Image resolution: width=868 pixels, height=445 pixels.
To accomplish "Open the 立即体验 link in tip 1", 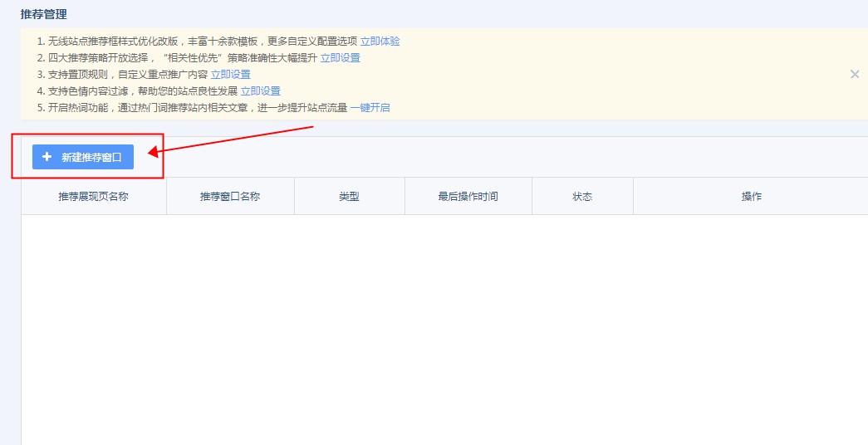I will pyautogui.click(x=380, y=41).
